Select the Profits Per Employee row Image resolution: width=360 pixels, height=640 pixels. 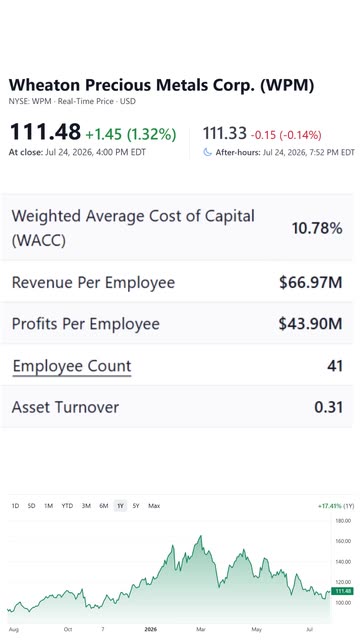[x=176, y=324]
